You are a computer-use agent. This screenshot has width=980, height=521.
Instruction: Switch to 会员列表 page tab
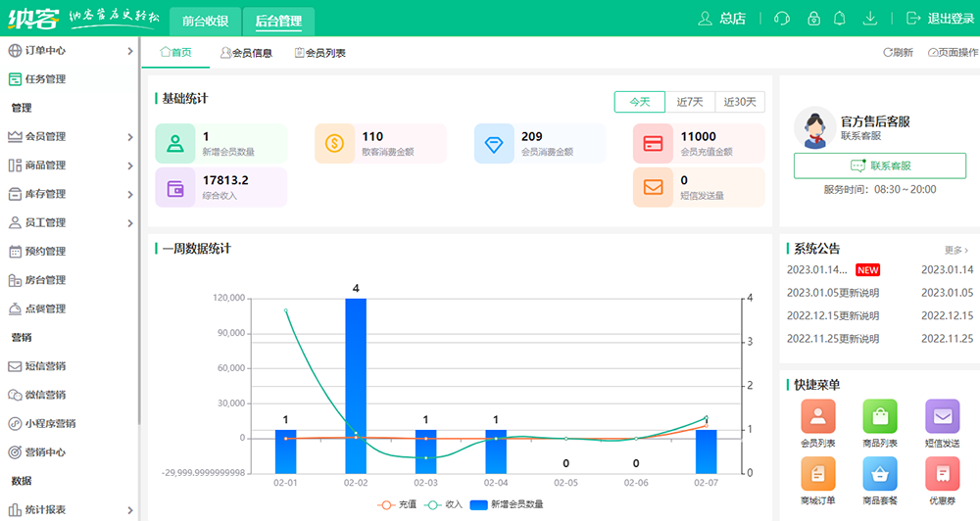[x=320, y=53]
